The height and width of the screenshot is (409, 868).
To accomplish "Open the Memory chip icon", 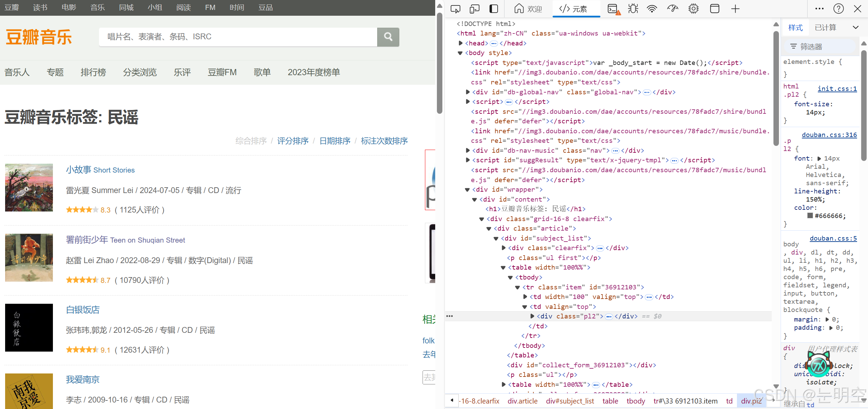I will (x=694, y=9).
